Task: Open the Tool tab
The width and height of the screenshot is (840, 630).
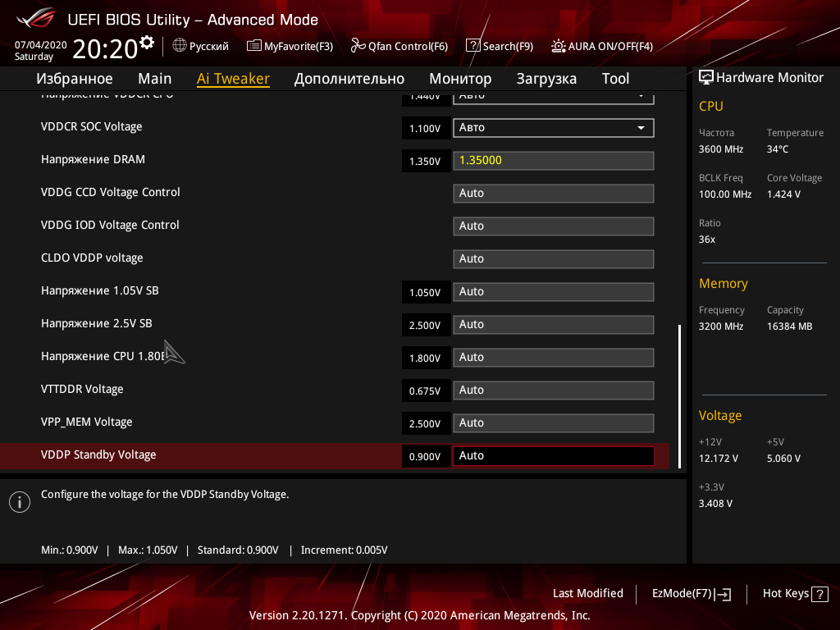Action: [615, 79]
